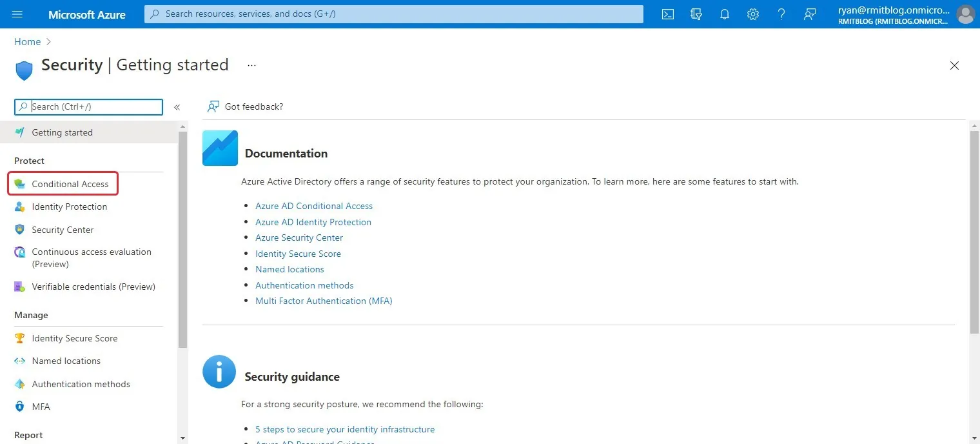Image resolution: width=980 pixels, height=444 pixels.
Task: Collapse the sidebar with double chevron
Action: pyautogui.click(x=177, y=107)
